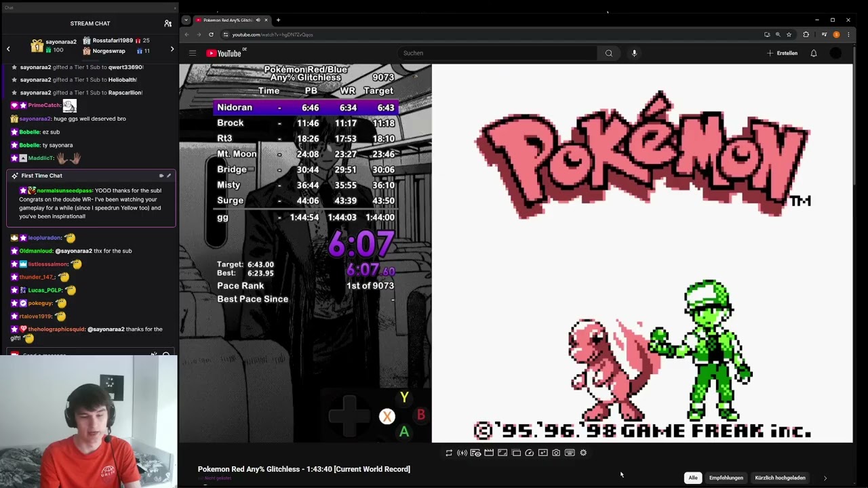The height and width of the screenshot is (488, 868).
Task: Open the keyboard shortcuts icon
Action: tap(570, 453)
